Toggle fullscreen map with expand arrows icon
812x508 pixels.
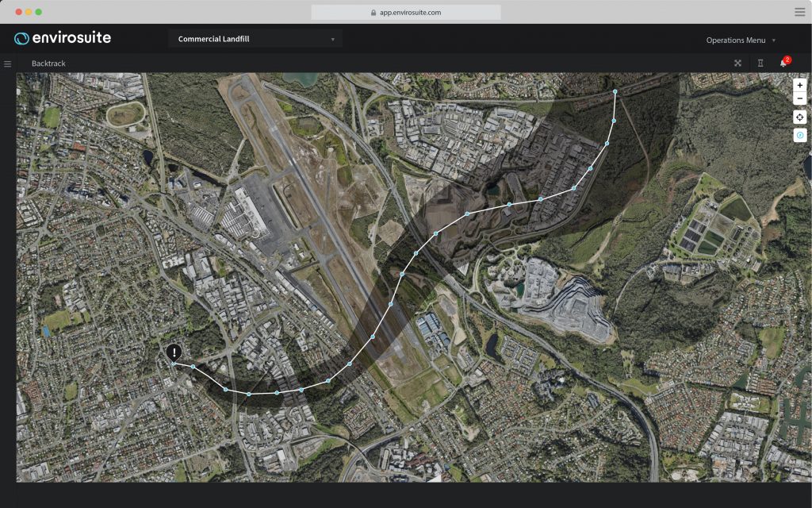point(737,63)
